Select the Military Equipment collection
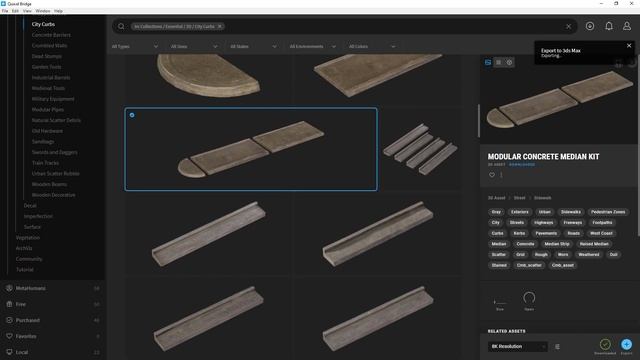 click(53, 99)
